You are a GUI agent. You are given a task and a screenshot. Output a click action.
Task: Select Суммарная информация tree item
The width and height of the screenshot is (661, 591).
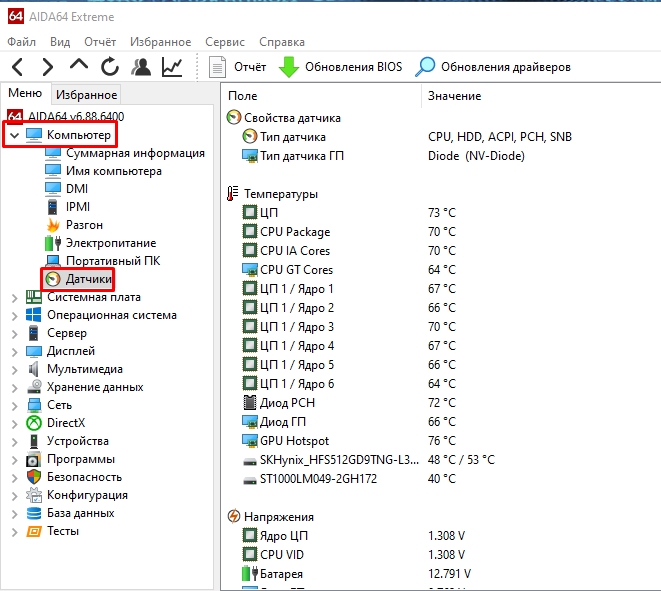point(135,153)
